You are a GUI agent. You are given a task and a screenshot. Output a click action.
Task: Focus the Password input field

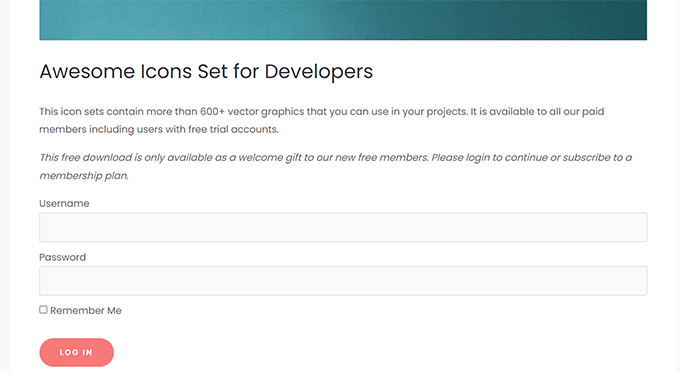point(343,281)
